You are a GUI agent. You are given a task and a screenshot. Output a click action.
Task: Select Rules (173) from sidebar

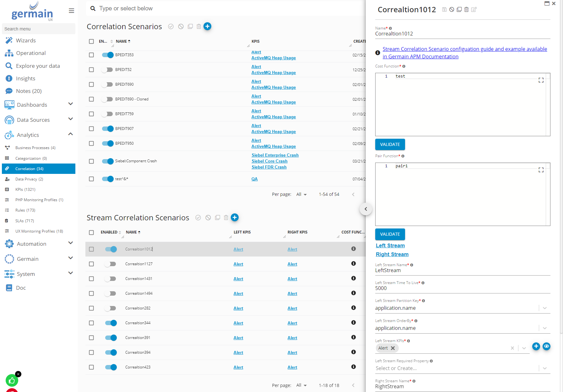(x=25, y=210)
